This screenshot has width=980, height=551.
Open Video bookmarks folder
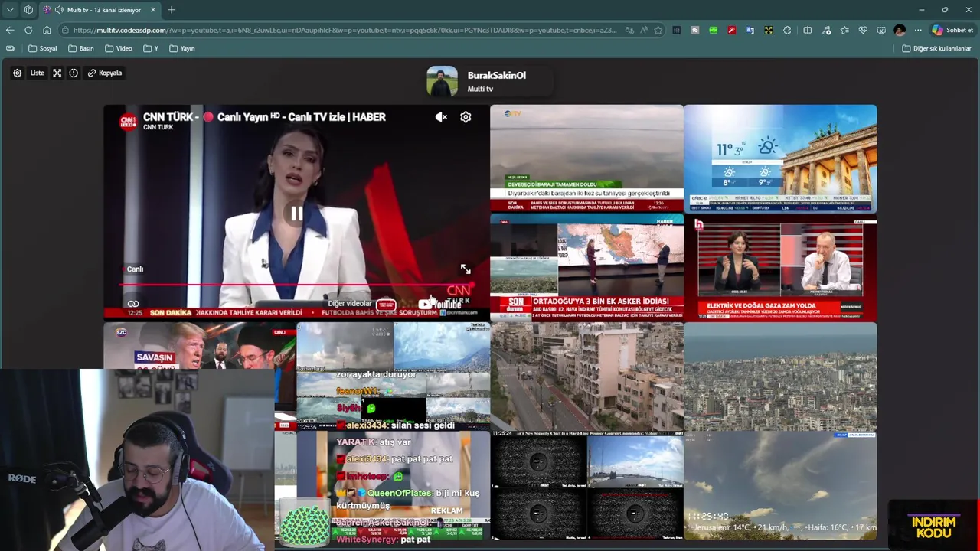pos(119,48)
